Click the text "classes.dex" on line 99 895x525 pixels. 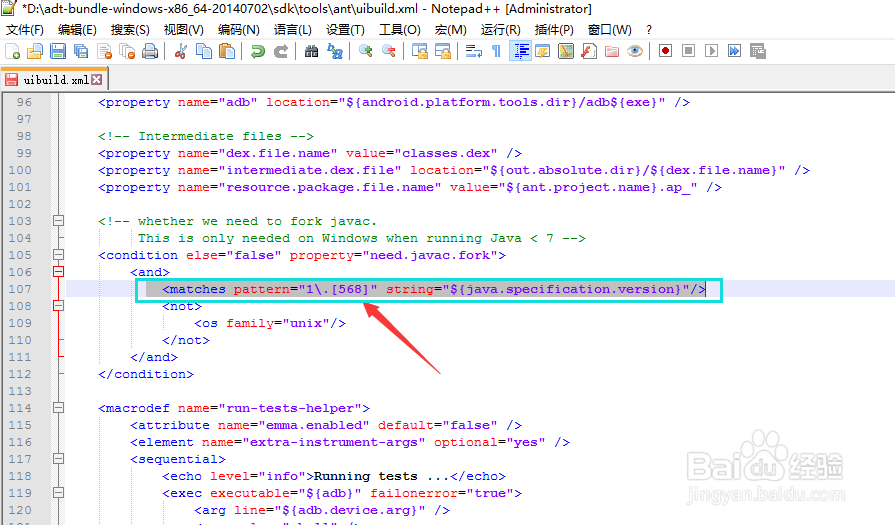[446, 153]
